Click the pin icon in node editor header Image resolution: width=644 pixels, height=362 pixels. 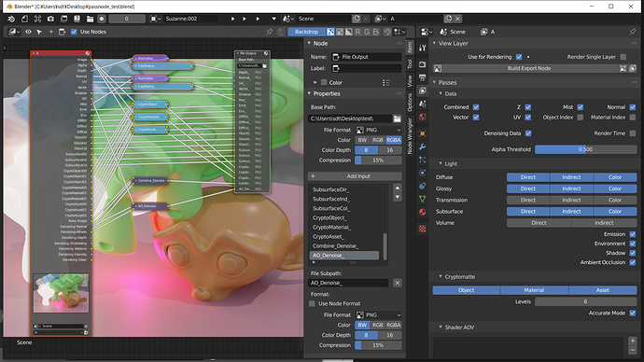[269, 32]
